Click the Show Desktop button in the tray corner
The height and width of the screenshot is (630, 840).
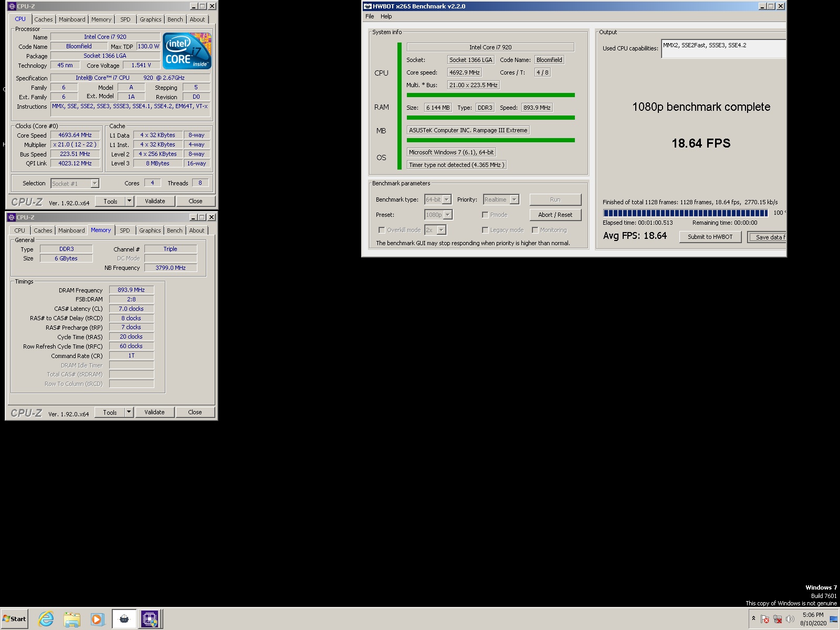[x=834, y=619]
